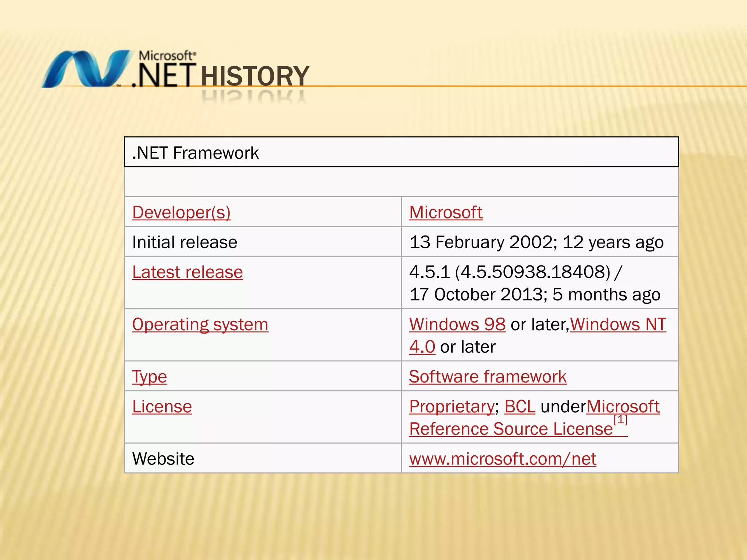747x560 pixels.
Task: Open the Operating system link
Action: click(200, 324)
